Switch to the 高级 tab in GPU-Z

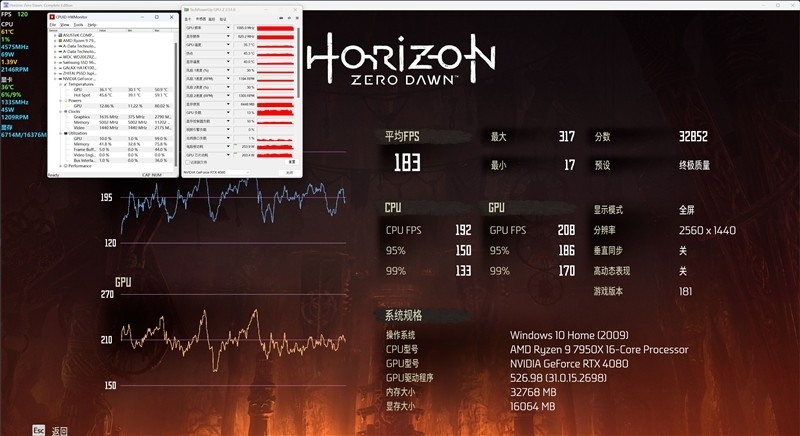[212, 19]
